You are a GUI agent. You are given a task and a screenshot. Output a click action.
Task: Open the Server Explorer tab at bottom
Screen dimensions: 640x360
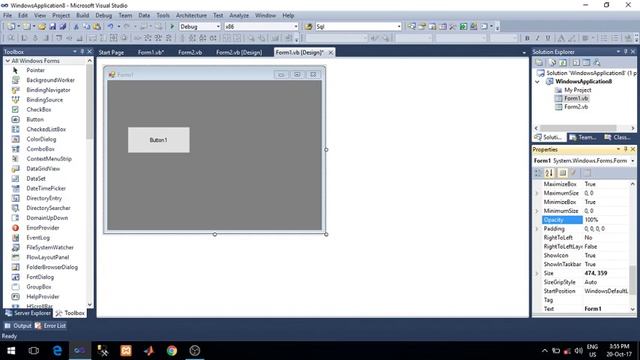pyautogui.click(x=28, y=313)
